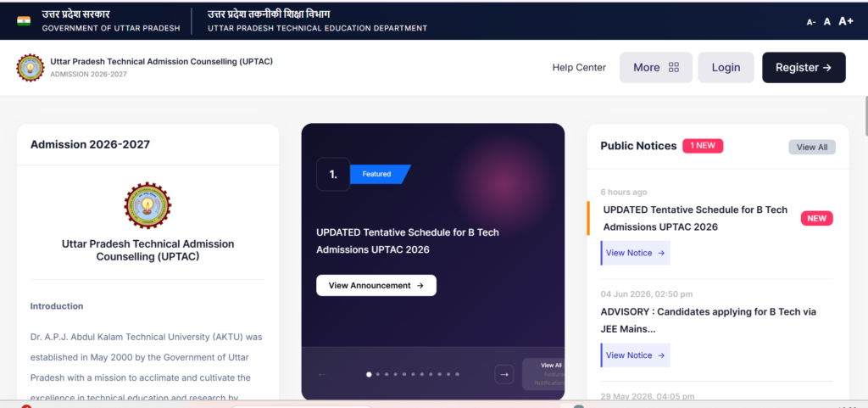Open the Help Center link
Screen dimensions: 868x408
(x=579, y=68)
